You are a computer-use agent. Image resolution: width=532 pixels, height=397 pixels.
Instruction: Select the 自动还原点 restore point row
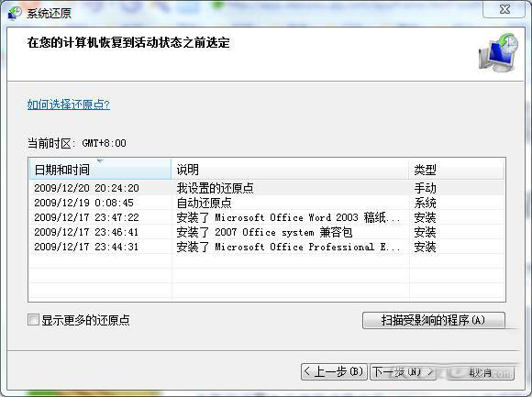pyautogui.click(x=267, y=203)
